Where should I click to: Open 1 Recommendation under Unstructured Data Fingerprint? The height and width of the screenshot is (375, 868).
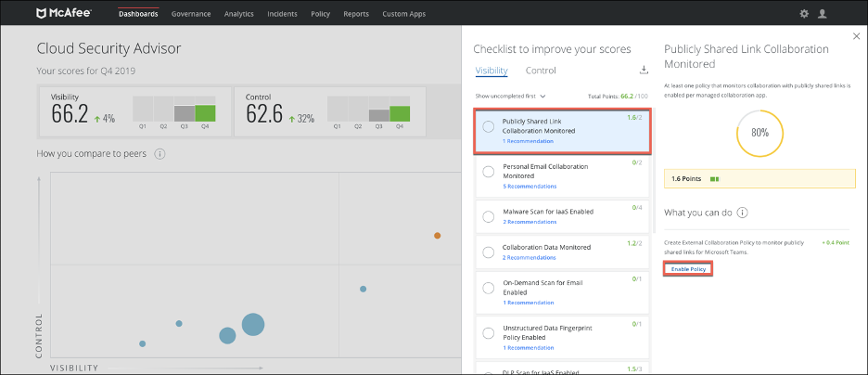[x=528, y=348]
